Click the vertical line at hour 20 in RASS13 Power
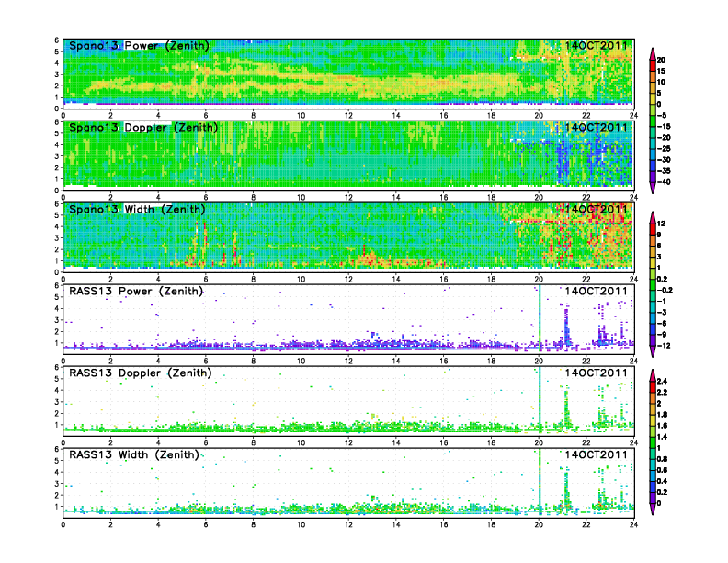Screen dimensions: 728x563 click(540, 318)
